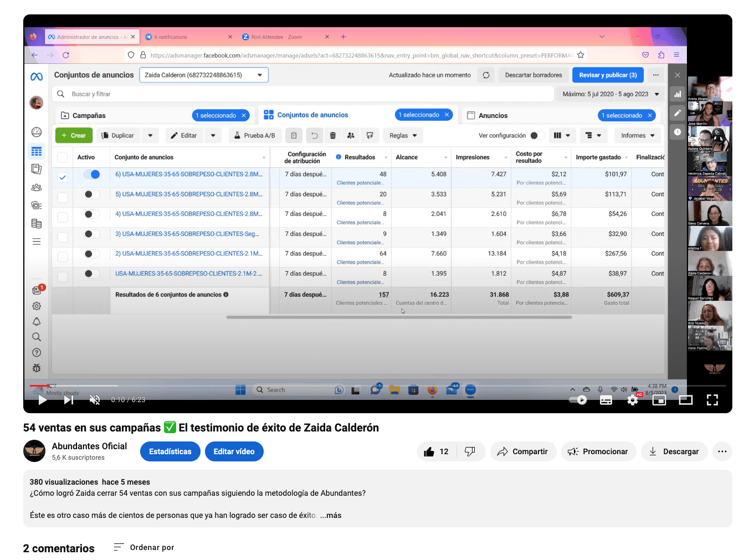The image size is (739, 560).
Task: Switch to Conjuntos de anuncios tab
Action: (312, 115)
